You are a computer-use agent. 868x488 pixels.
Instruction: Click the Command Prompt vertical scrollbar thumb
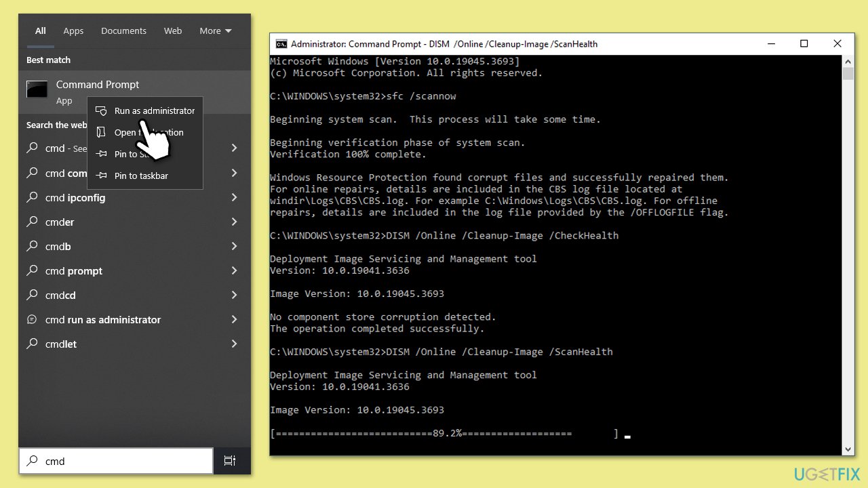(x=848, y=74)
